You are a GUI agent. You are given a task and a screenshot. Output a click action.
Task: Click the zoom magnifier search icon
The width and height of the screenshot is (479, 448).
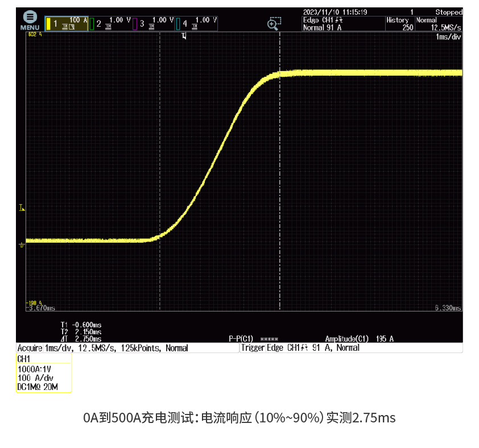pyautogui.click(x=274, y=23)
